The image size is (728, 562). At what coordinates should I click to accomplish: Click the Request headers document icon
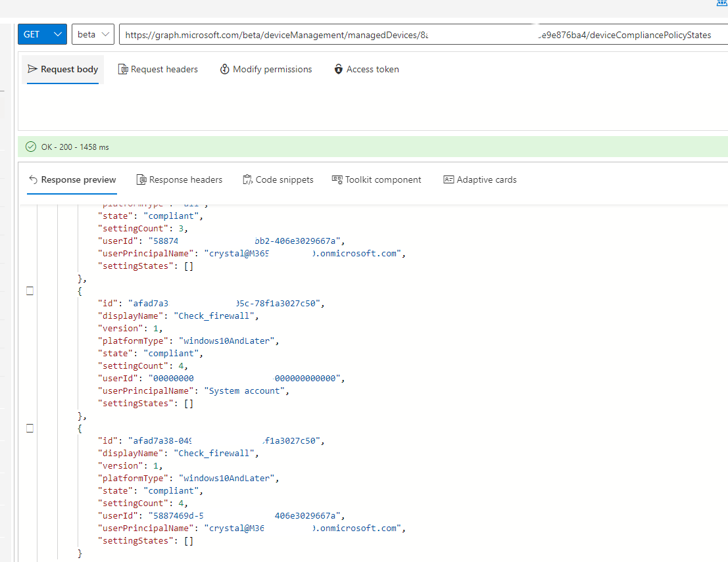[x=123, y=69]
